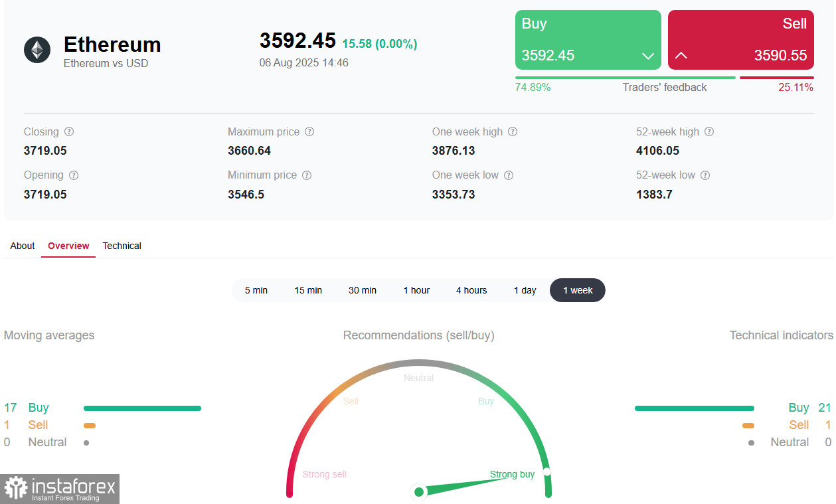
Task: Click the Ethereum title heading
Action: [x=112, y=44]
